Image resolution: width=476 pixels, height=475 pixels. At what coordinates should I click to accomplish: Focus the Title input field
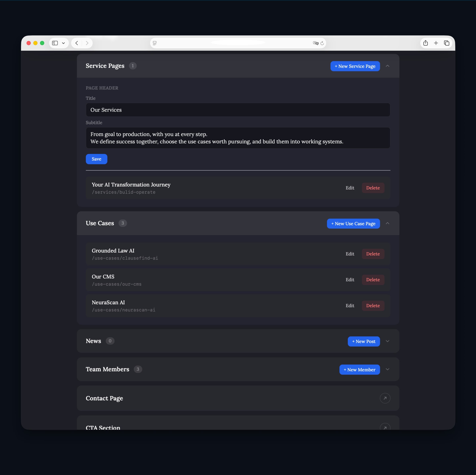(238, 110)
